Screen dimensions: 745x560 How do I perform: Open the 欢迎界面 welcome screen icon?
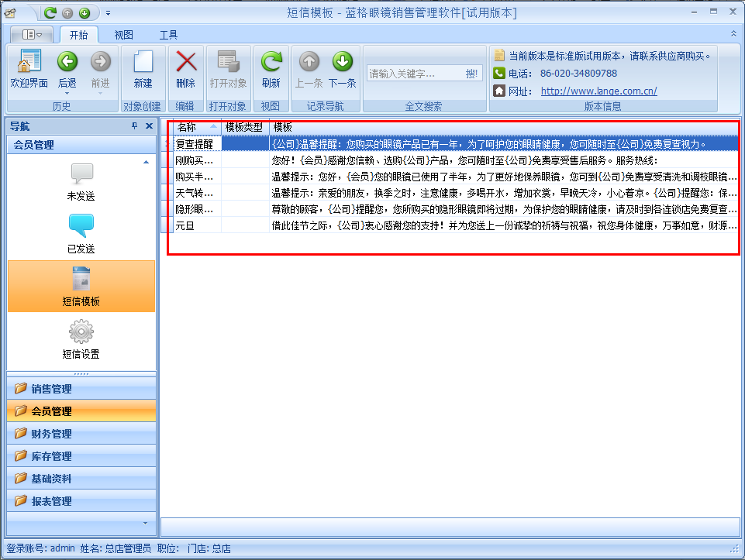coord(29,69)
